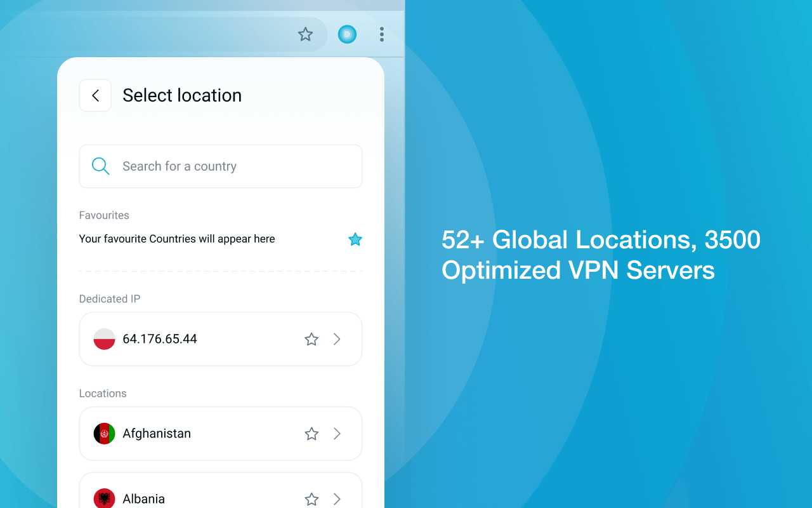Select Albania from the locations list
Image resolution: width=812 pixels, height=508 pixels.
pyautogui.click(x=221, y=490)
